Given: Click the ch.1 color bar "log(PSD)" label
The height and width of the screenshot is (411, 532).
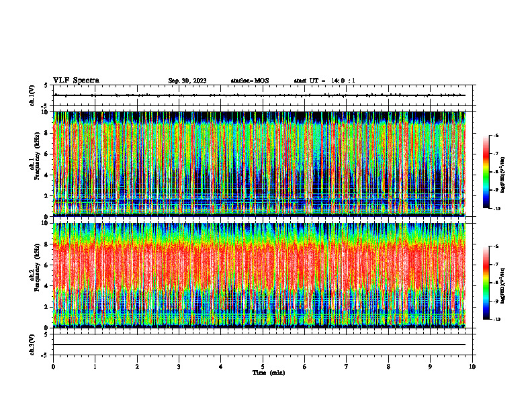Looking at the screenshot, I should coord(502,175).
